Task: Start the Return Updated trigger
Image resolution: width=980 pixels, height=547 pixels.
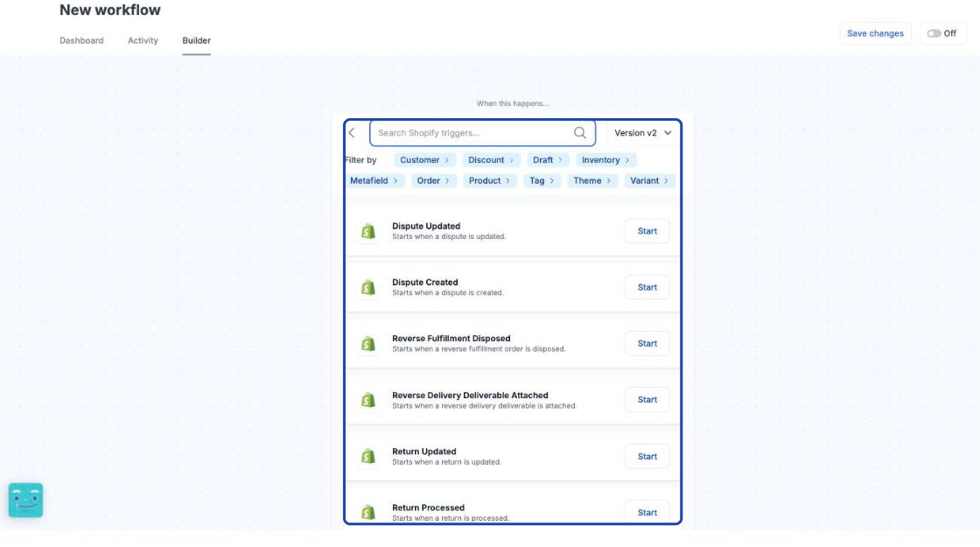Action: click(647, 456)
